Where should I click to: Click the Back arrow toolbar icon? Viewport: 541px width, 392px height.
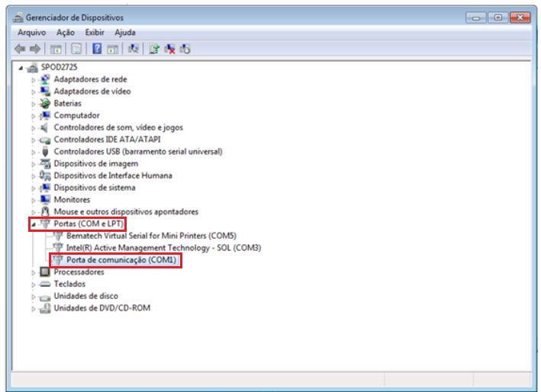pos(20,49)
